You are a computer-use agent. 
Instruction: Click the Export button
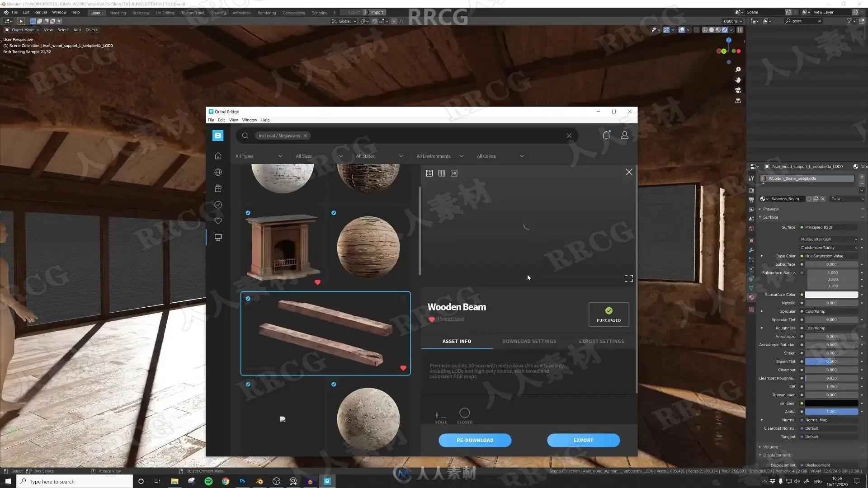tap(583, 440)
